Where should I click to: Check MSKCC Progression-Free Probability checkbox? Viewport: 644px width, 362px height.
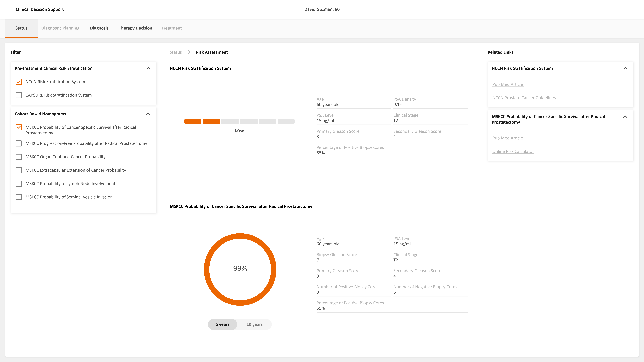tap(19, 143)
